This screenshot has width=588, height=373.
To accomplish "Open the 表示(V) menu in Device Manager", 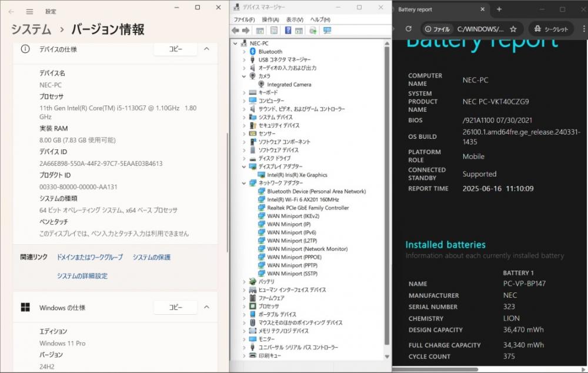I will point(295,19).
